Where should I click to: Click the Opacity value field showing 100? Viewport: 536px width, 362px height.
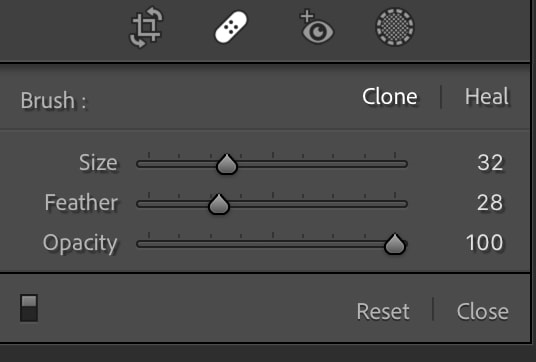click(484, 243)
